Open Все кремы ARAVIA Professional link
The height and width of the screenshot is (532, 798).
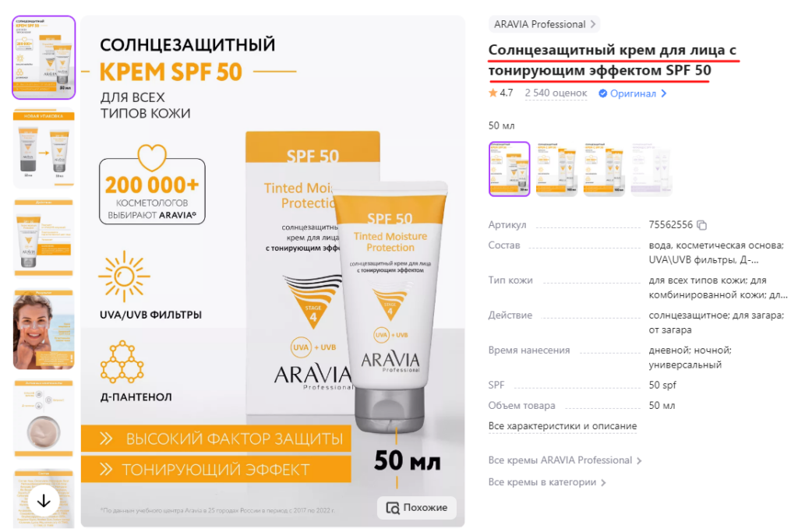click(x=565, y=460)
